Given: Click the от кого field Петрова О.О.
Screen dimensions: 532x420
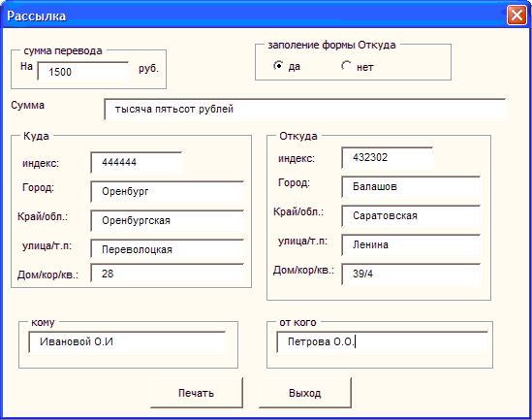Looking at the screenshot, I should coord(383,342).
